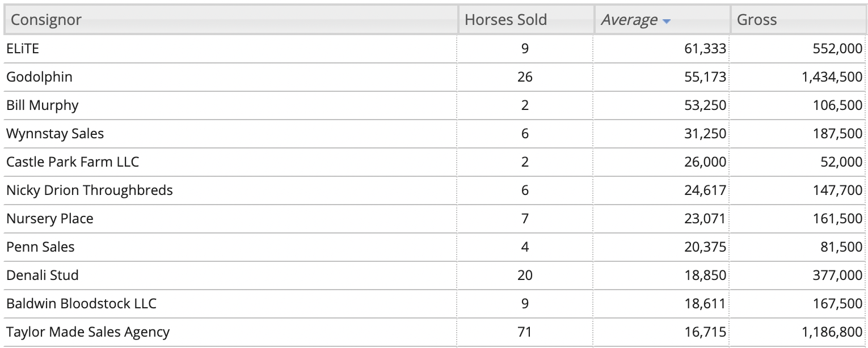The width and height of the screenshot is (868, 348).
Task: Click Nicky Drion Throughbreds consignor name
Action: [x=90, y=190]
